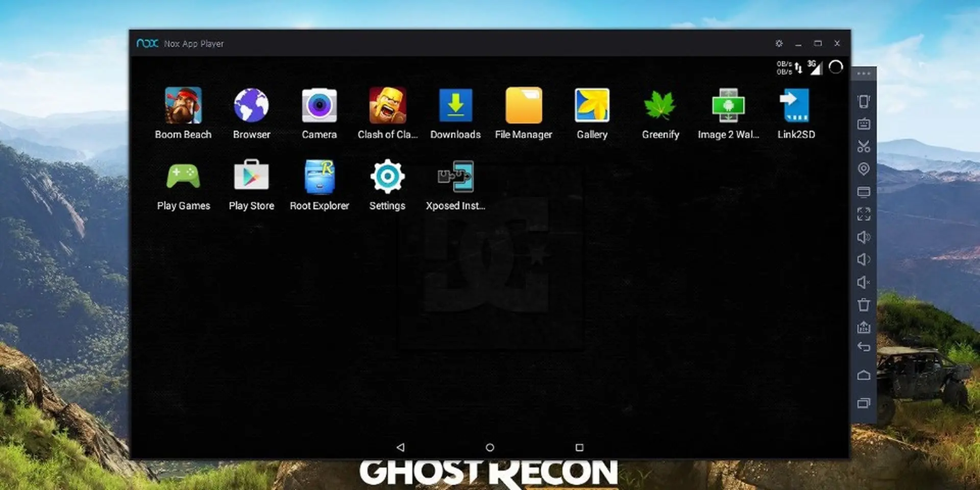Tap the Android recent apps square
The image size is (980, 490).
(x=579, y=447)
